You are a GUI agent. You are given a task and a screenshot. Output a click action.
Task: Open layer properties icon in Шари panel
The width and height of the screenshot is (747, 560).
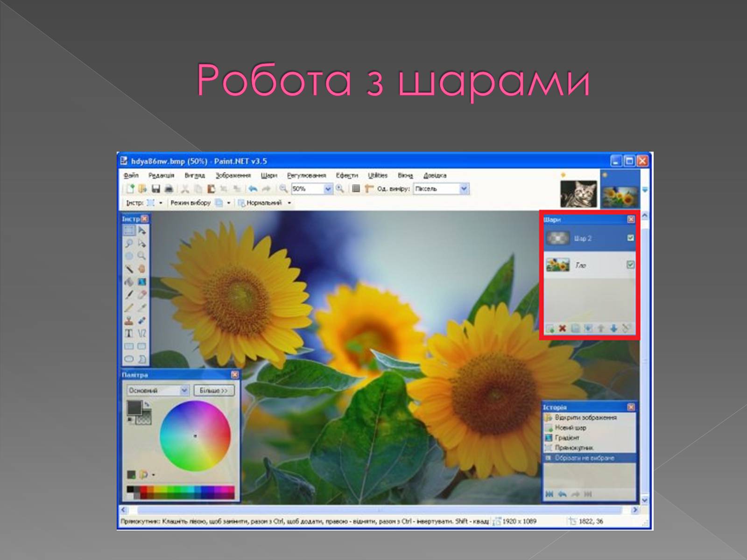627,329
